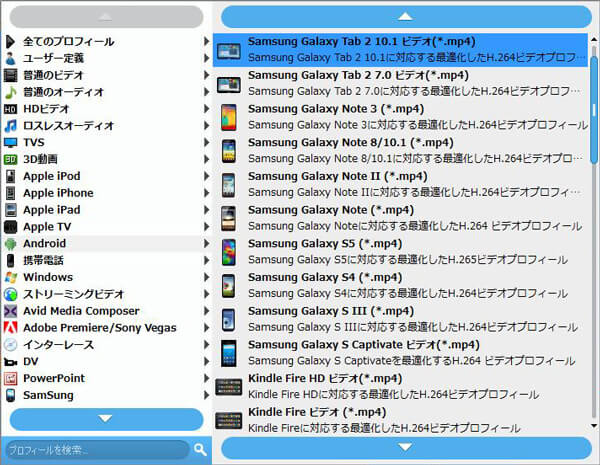Screen dimensions: 600x465
Task: Click the 普通のビデオ film icon
Action: [x=10, y=75]
